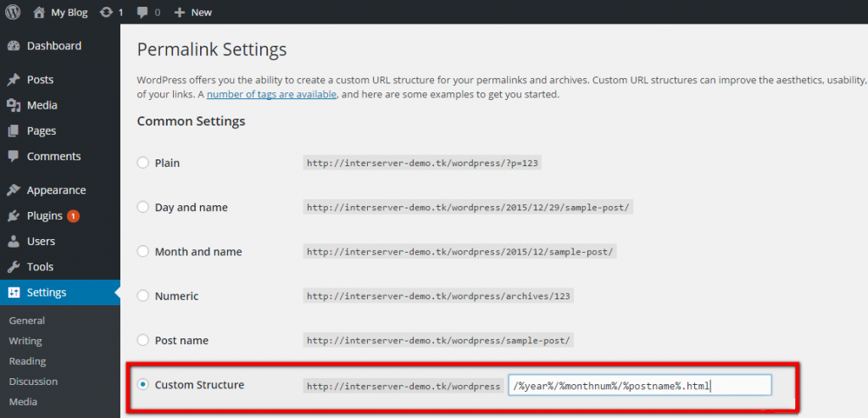Click the Media library icon
The width and height of the screenshot is (868, 418).
14,105
